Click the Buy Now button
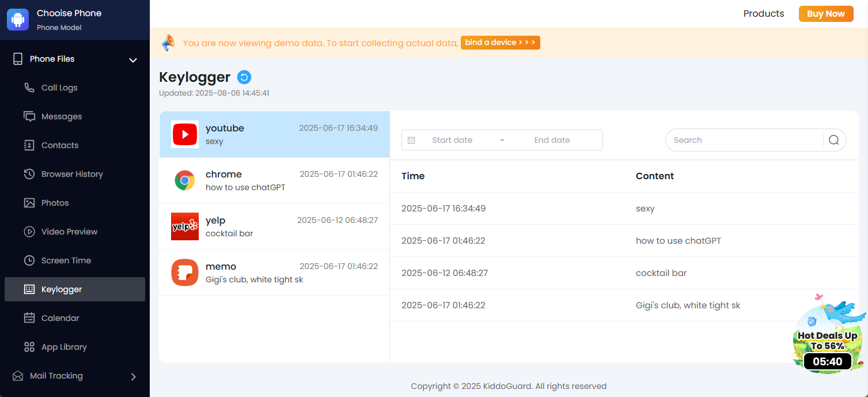 pyautogui.click(x=826, y=13)
